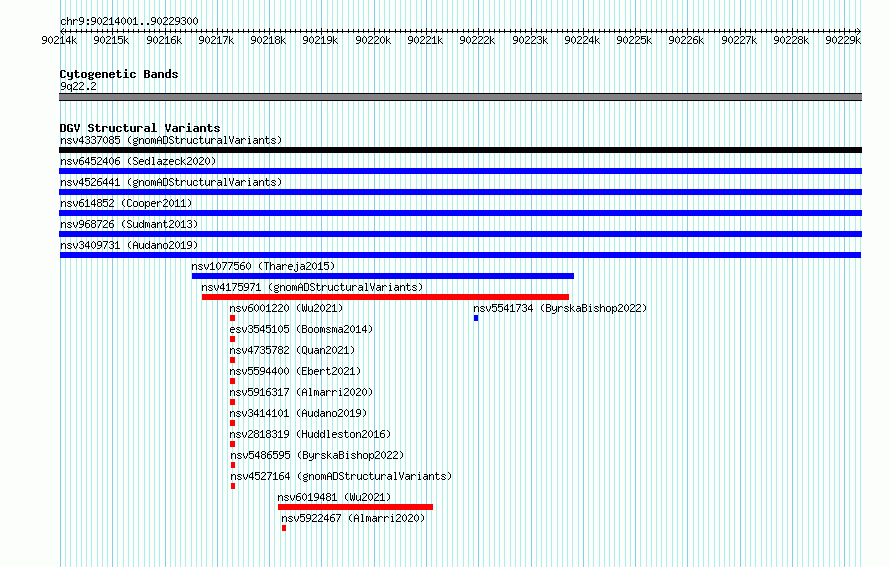Click the blue nsv1077560 variant bar
Screen dimensions: 890x567
tap(383, 276)
